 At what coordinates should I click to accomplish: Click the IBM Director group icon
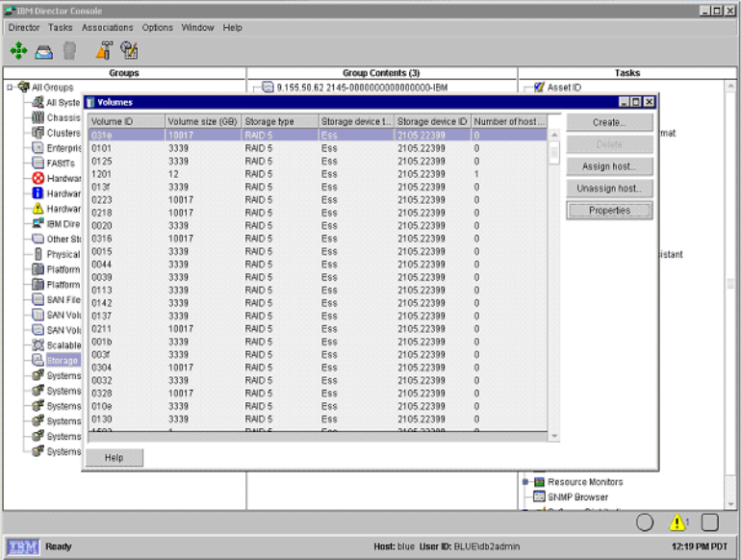38,223
